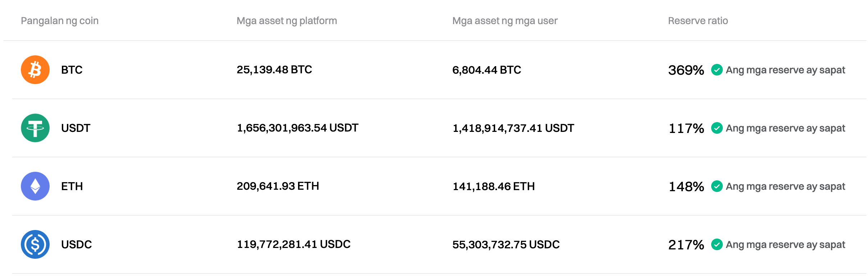Screen dimensions: 868x276
Task: Click the orange Bitcoin coin icon
Action: point(35,70)
